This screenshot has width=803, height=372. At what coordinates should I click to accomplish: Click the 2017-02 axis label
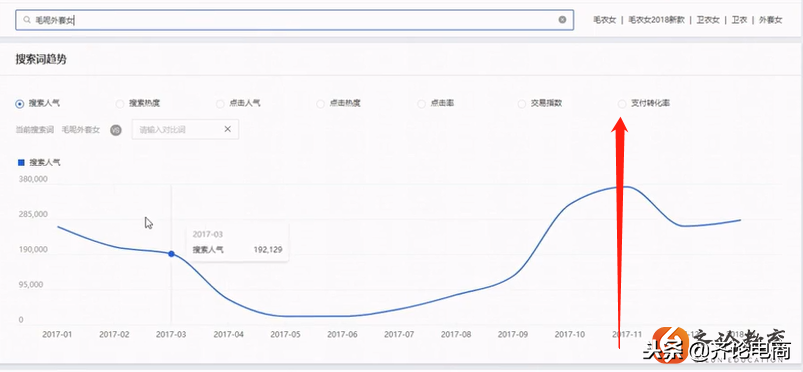[114, 334]
